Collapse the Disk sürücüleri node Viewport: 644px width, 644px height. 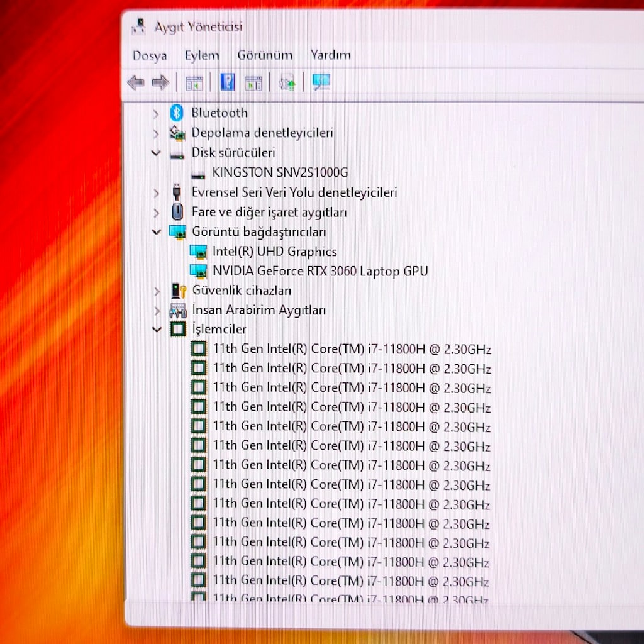[x=156, y=153]
